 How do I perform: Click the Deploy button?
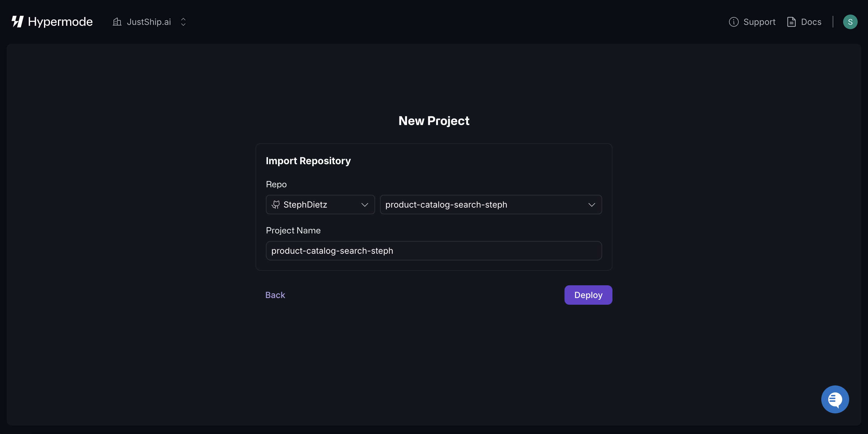coord(588,295)
